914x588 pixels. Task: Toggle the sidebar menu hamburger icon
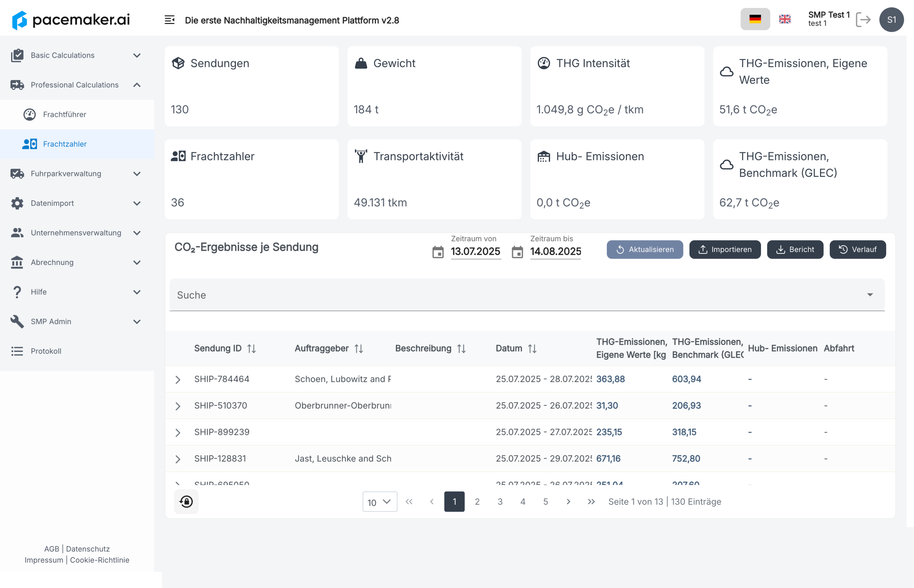pos(170,20)
